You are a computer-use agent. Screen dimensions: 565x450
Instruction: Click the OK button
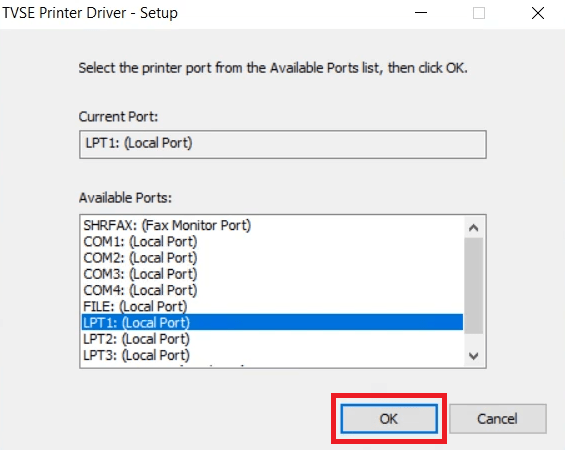pyautogui.click(x=389, y=419)
